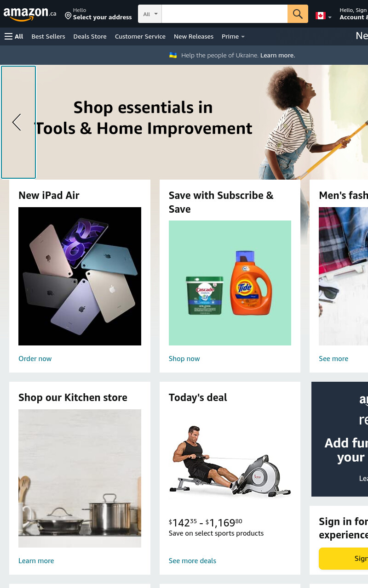
Task: Click See more deals link
Action: tap(192, 561)
